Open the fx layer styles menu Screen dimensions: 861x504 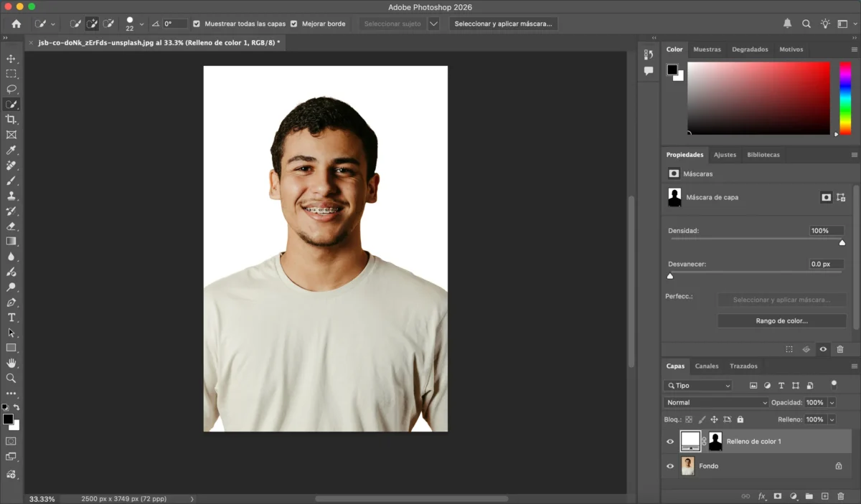tap(762, 495)
